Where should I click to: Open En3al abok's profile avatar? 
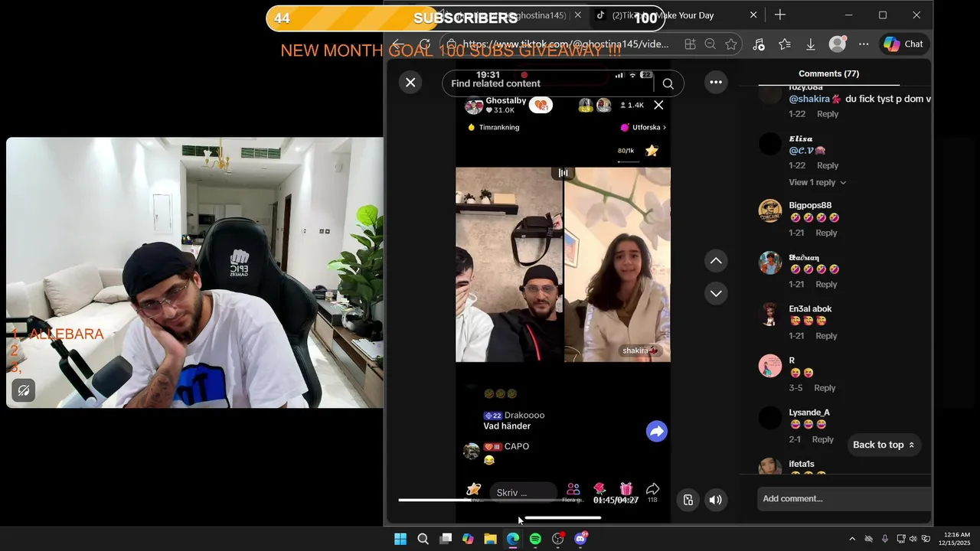[770, 315]
